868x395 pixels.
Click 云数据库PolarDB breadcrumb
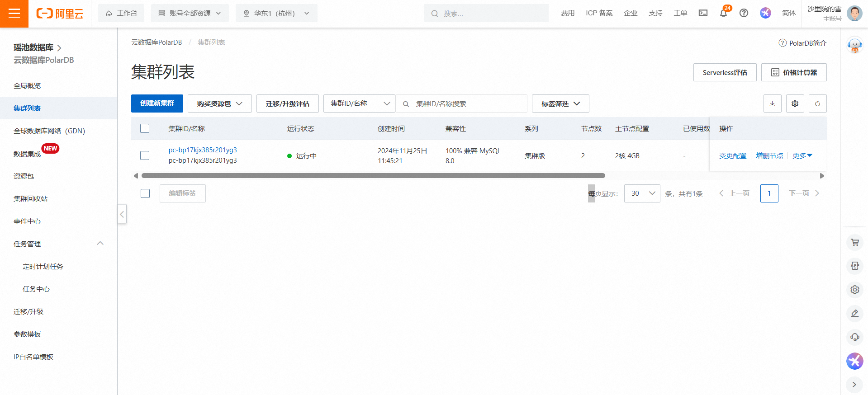tap(157, 42)
